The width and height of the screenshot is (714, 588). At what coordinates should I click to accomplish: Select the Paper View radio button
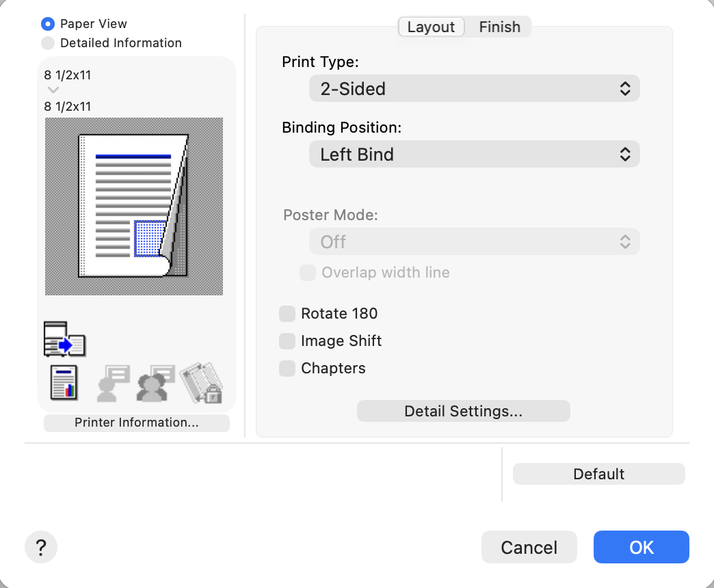[48, 24]
